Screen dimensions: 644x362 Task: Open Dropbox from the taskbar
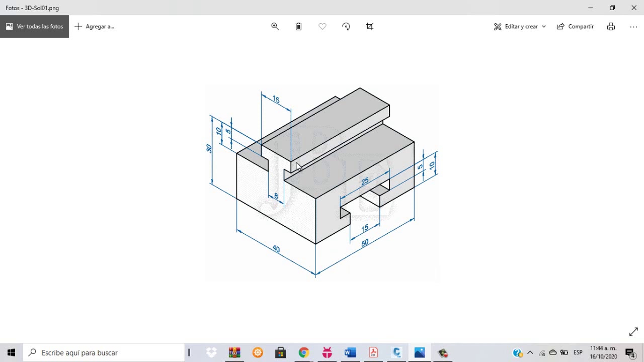211,352
